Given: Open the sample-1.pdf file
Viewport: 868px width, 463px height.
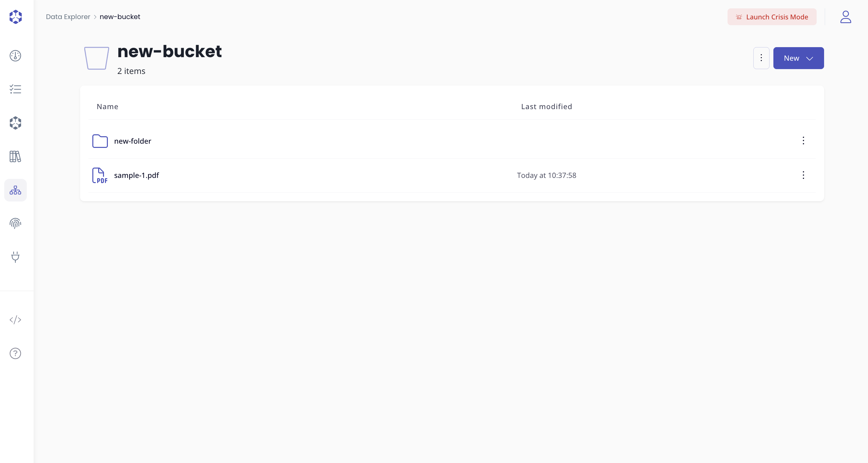Looking at the screenshot, I should tap(137, 175).
